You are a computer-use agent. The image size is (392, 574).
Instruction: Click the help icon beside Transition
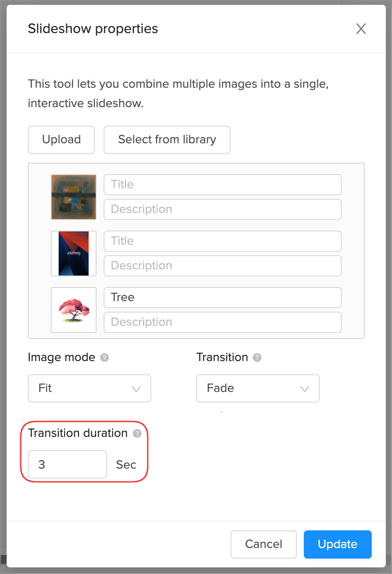(257, 358)
